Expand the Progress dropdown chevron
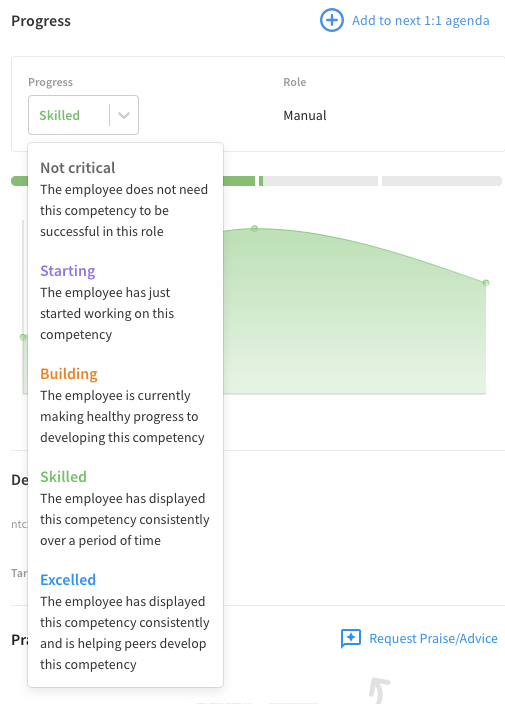505x704 pixels. pyautogui.click(x=124, y=115)
